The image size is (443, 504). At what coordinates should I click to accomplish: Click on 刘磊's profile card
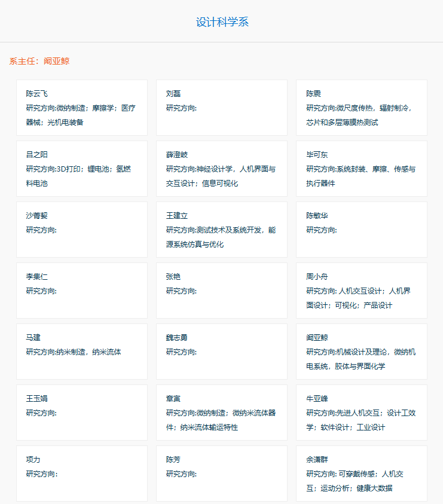pyautogui.click(x=222, y=108)
